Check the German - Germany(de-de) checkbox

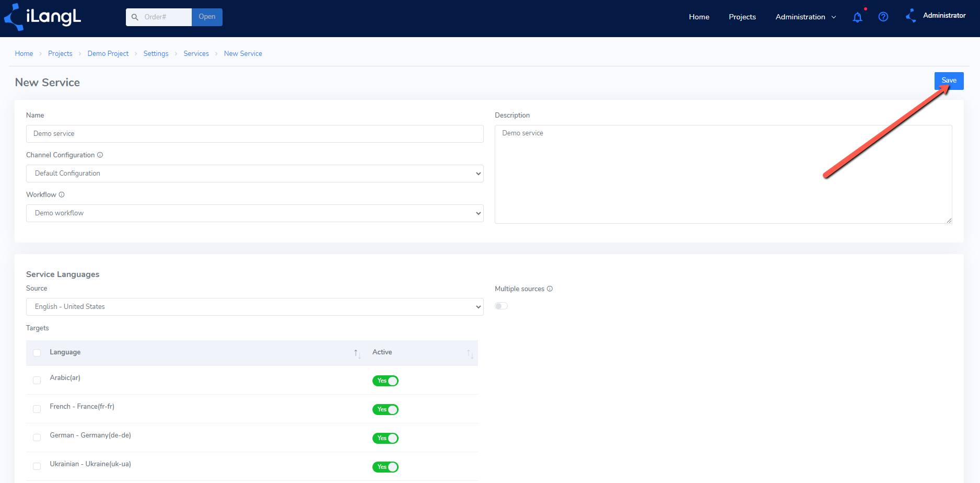coord(37,438)
